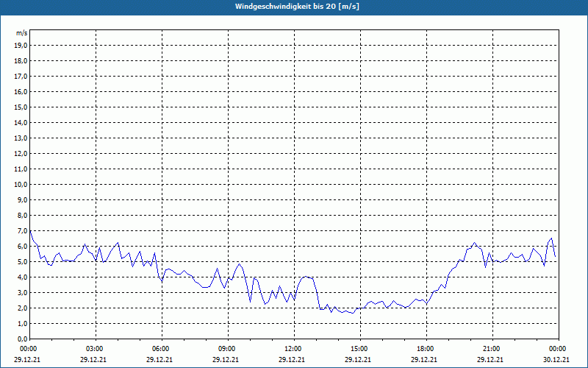588x368 pixels.
Task: Click the '7,0' y-axis label
Action: [x=23, y=230]
